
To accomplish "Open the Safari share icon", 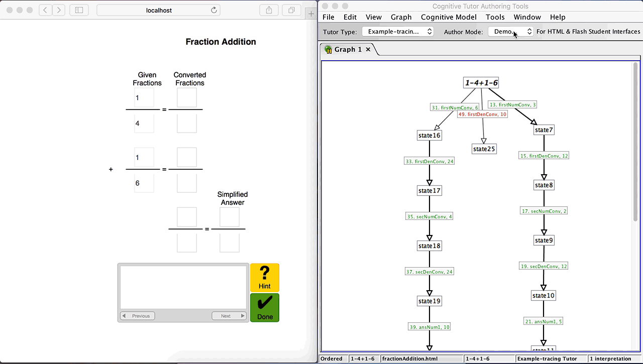I will pyautogui.click(x=269, y=10).
